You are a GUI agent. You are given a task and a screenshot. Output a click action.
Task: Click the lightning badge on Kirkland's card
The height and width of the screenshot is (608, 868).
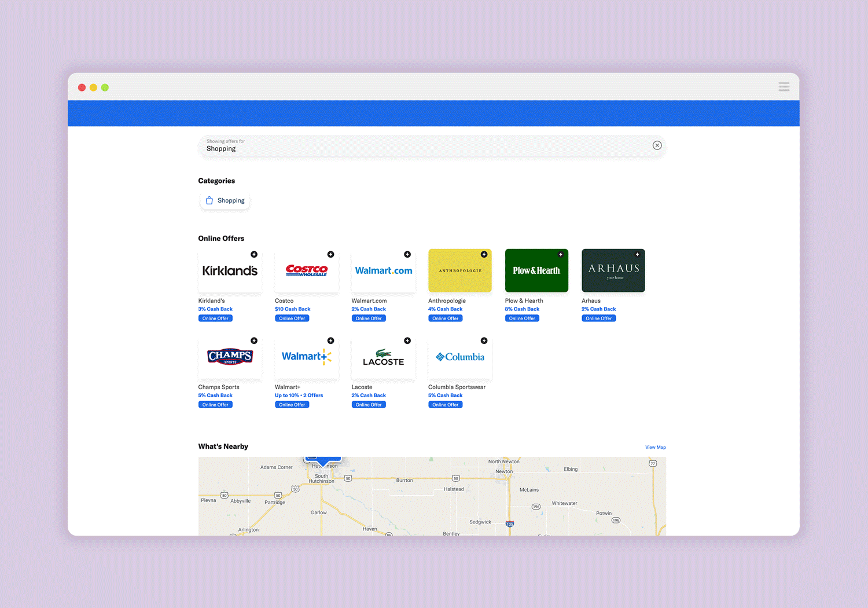point(254,254)
